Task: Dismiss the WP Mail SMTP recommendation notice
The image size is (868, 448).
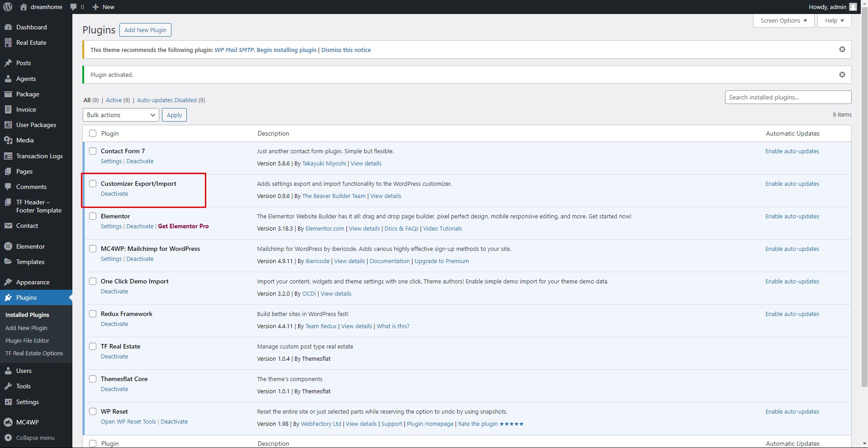Action: [x=842, y=49]
